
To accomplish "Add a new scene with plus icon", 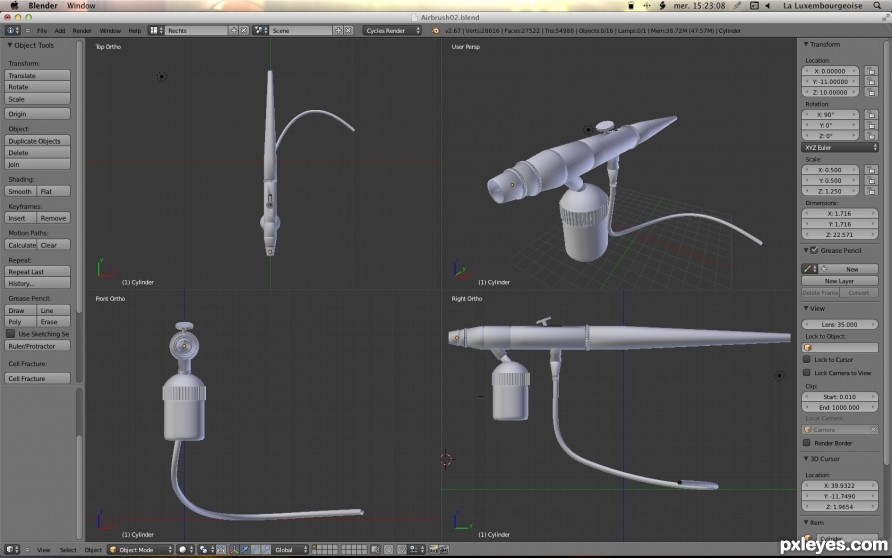I will (x=338, y=30).
